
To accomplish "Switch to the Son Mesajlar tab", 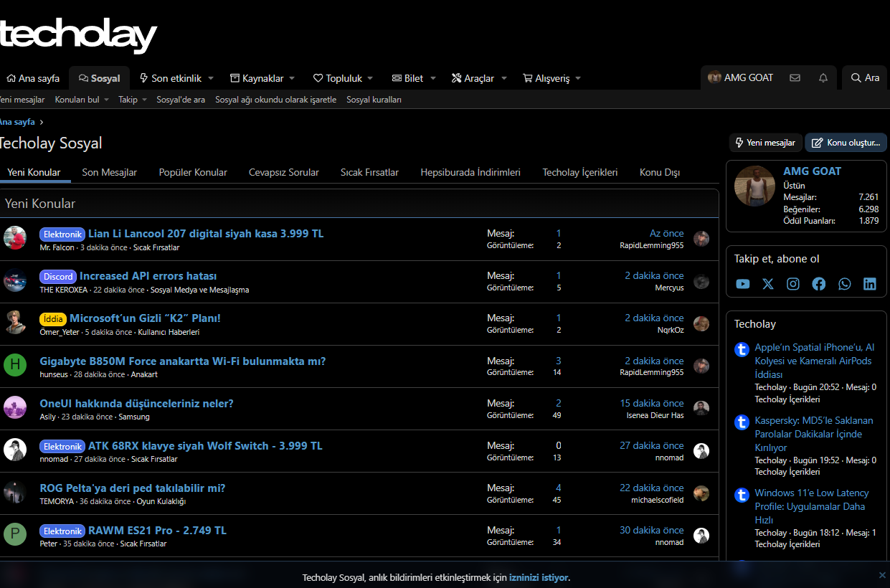I will tap(109, 172).
